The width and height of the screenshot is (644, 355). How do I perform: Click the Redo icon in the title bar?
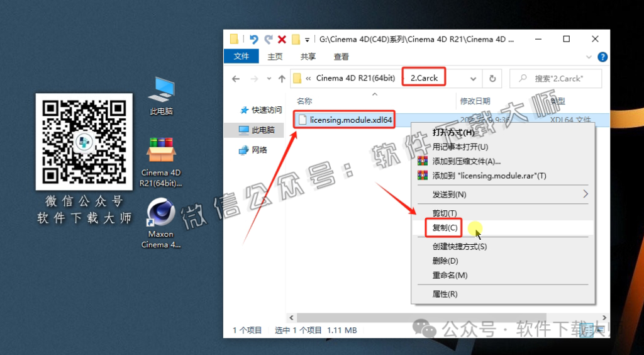pos(268,40)
